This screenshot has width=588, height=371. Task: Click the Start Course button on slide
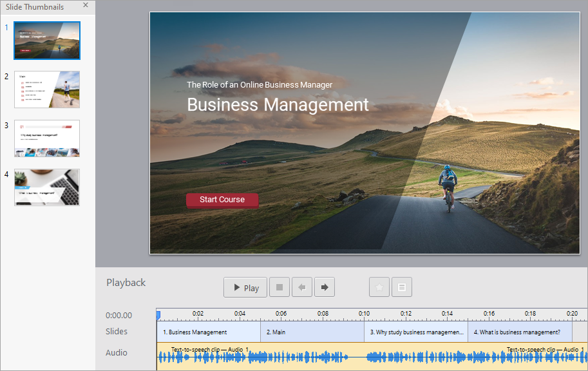(222, 200)
